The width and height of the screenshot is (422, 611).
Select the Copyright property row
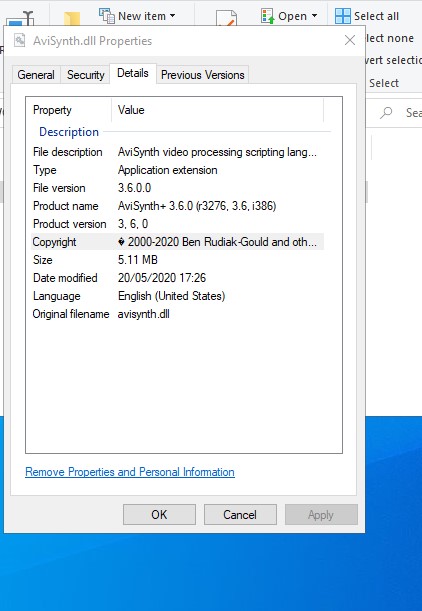(177, 242)
